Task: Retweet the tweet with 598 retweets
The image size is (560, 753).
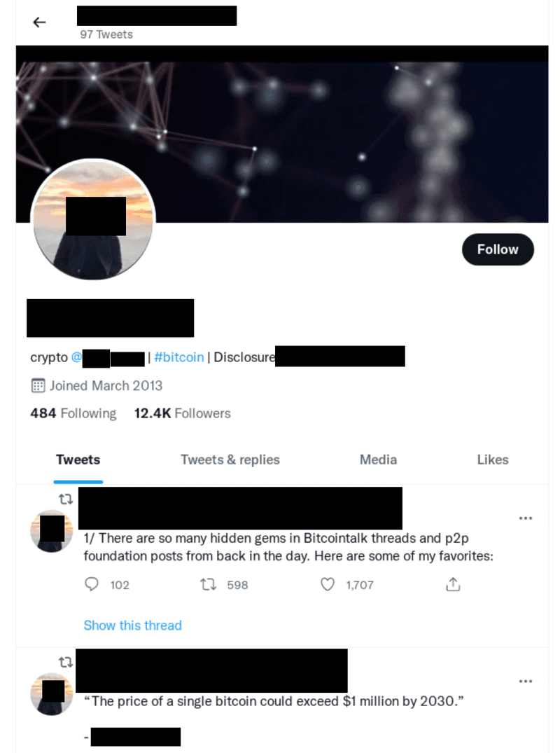Action: pyautogui.click(x=209, y=584)
